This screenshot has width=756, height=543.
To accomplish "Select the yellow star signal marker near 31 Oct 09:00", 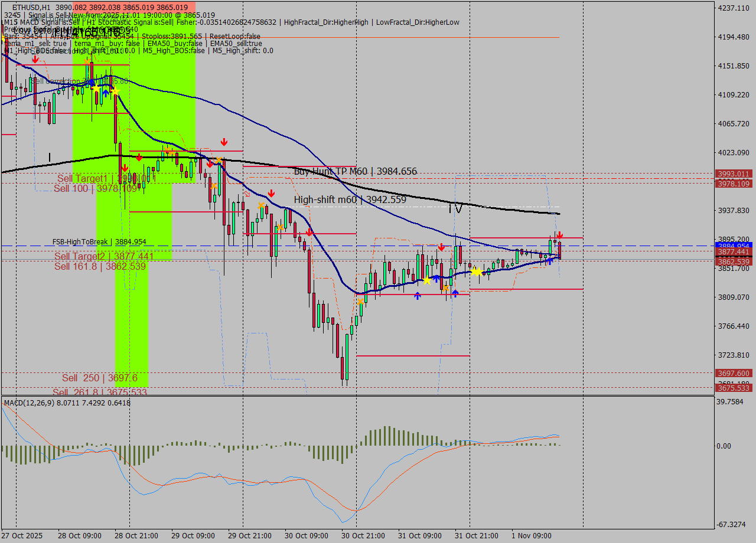I will (x=427, y=280).
